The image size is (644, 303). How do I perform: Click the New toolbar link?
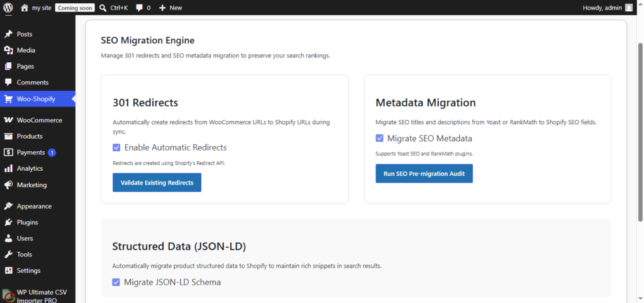click(x=176, y=8)
